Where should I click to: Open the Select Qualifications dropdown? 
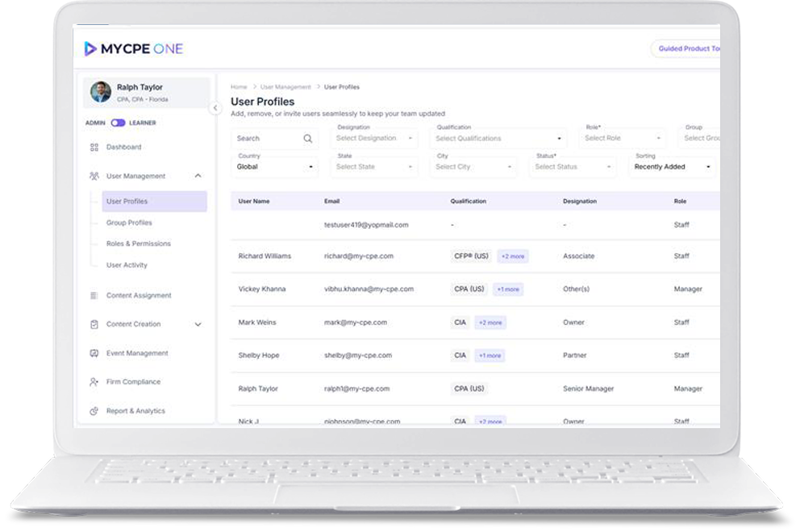pos(498,138)
